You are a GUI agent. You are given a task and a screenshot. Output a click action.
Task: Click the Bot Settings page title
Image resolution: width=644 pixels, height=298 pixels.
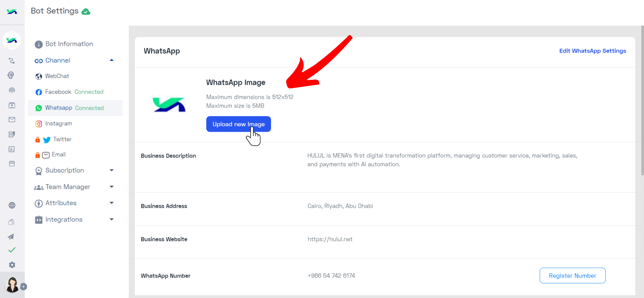[x=55, y=11]
